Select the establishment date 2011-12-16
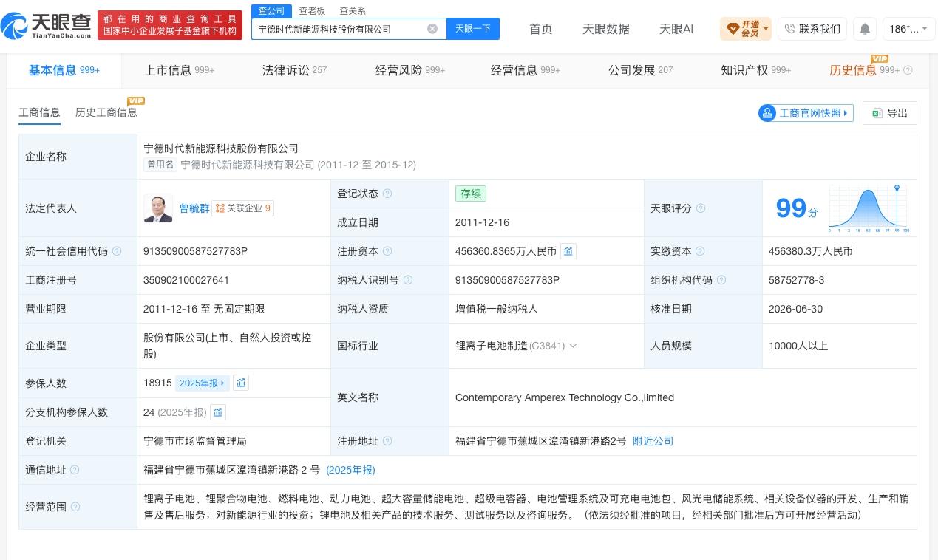938x560 pixels. point(482,222)
